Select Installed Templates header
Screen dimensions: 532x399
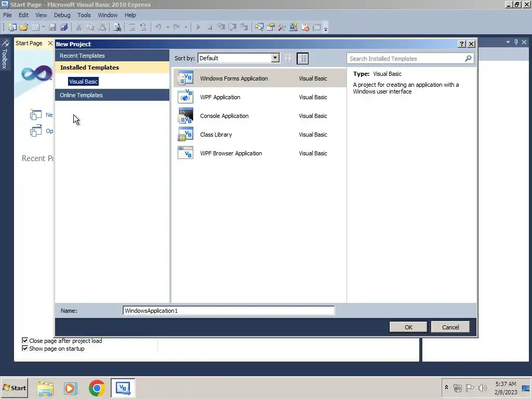point(112,68)
